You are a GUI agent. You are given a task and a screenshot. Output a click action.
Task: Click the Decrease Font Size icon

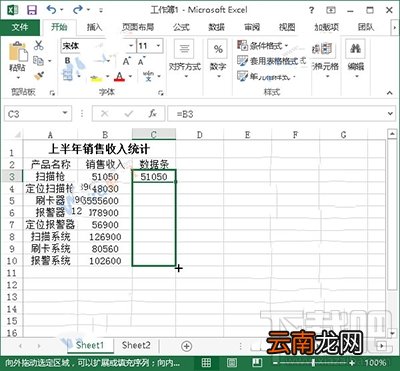142,61
